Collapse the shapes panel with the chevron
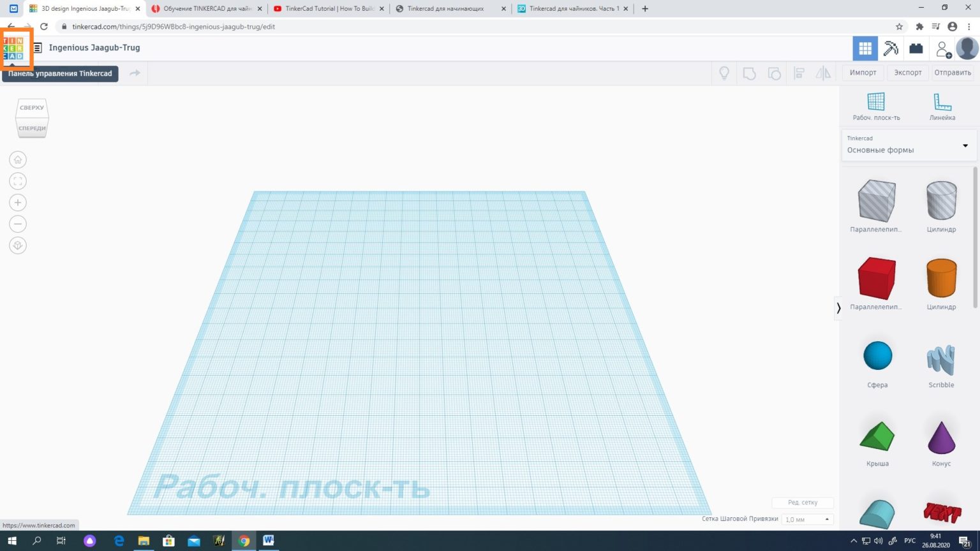The image size is (980, 551). point(838,308)
